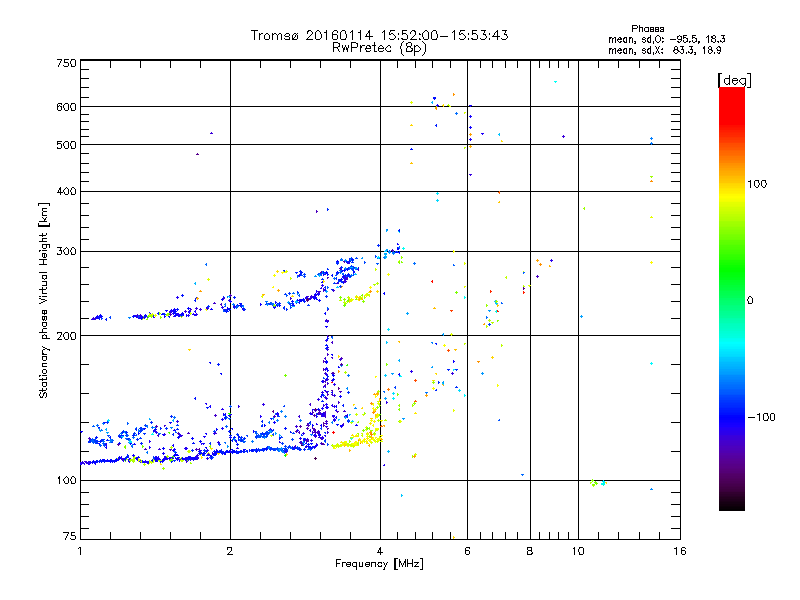This screenshot has width=800, height=600.
Task: Click the black bottom of the phase colorbar
Action: pos(732,503)
